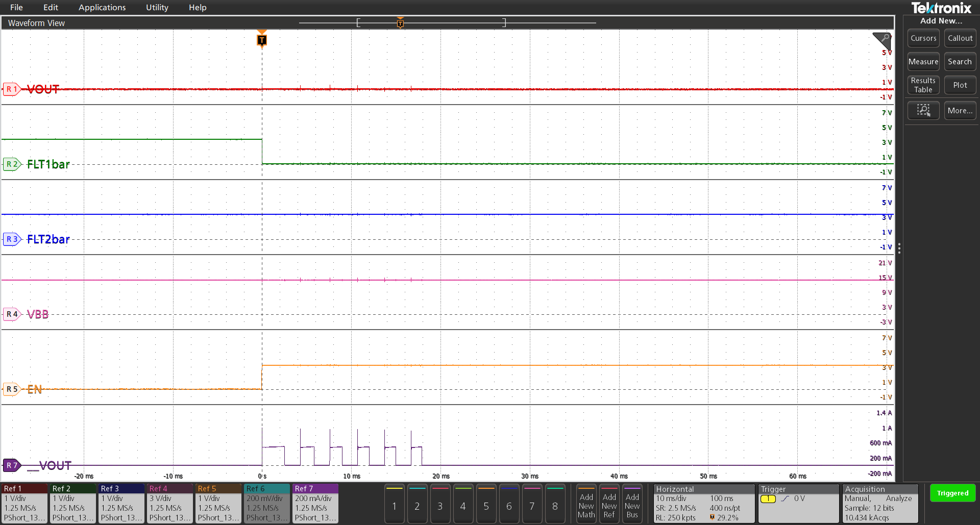The width and height of the screenshot is (980, 525).
Task: Click the rising-edge slope icon in Trigger panel
Action: [786, 498]
